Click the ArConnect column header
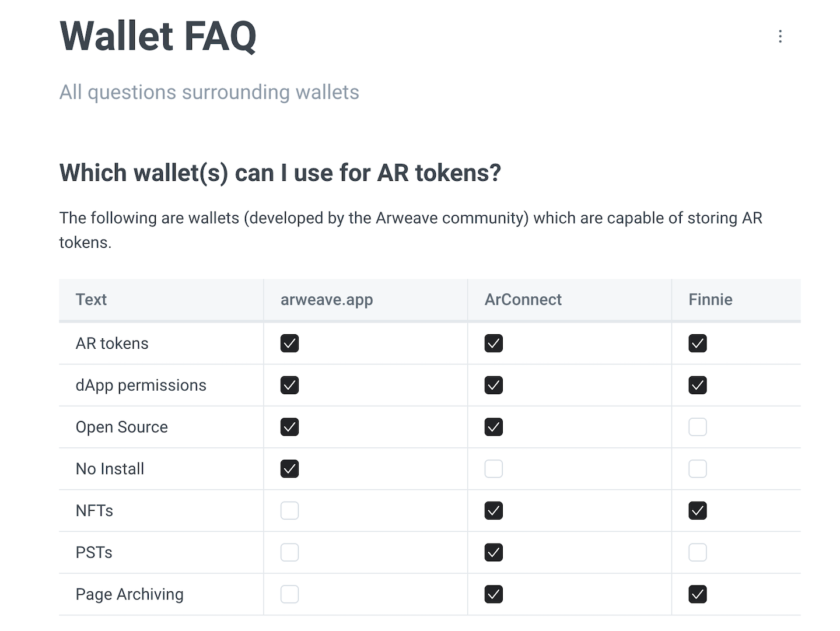This screenshot has height=631, width=840. tap(523, 300)
